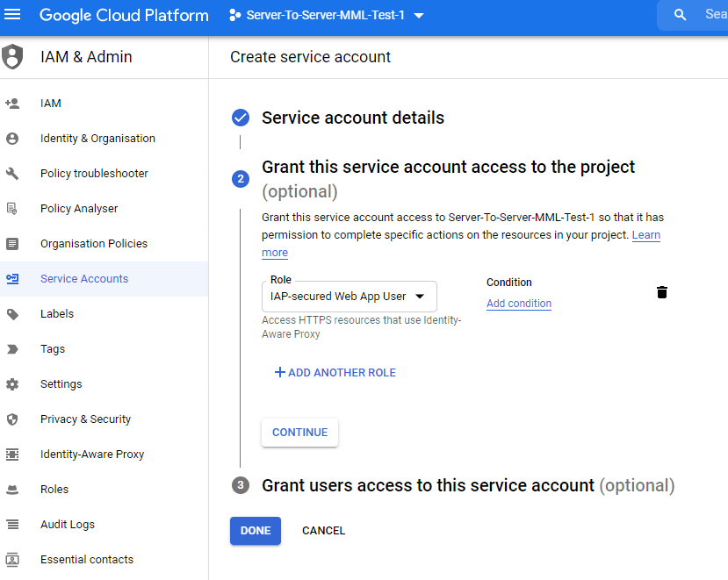This screenshot has width=728, height=580.
Task: Expand the Service account details step
Action: pos(353,118)
